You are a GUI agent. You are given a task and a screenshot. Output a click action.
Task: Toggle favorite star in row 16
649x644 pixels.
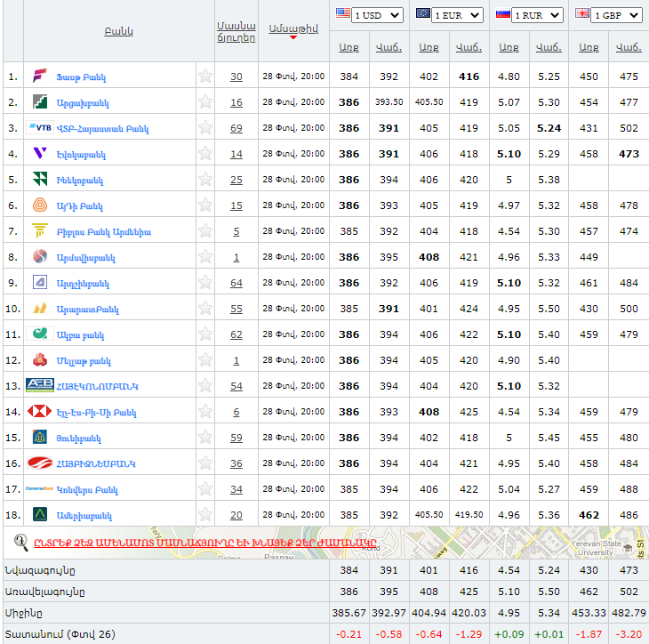[204, 463]
